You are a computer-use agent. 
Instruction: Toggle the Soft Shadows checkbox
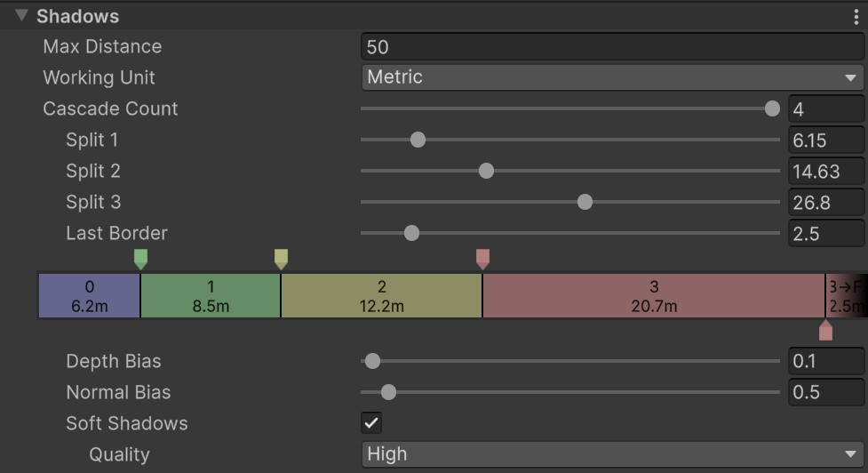point(371,423)
